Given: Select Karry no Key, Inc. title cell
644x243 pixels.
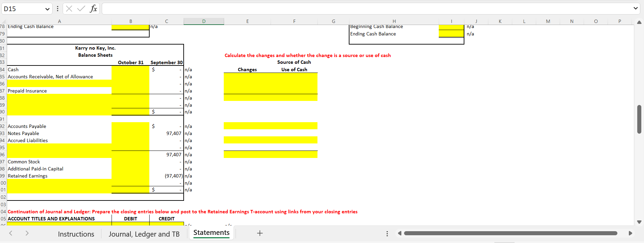Looking at the screenshot, I should (95, 48).
